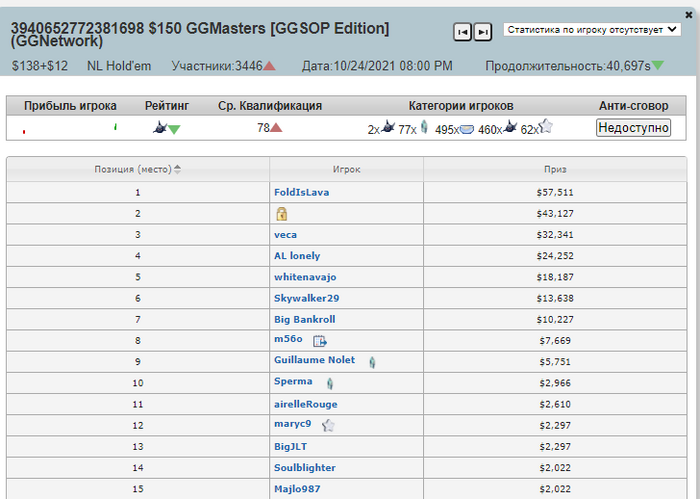Open airelleRouge player profile
The height and width of the screenshot is (499, 700).
click(x=305, y=404)
